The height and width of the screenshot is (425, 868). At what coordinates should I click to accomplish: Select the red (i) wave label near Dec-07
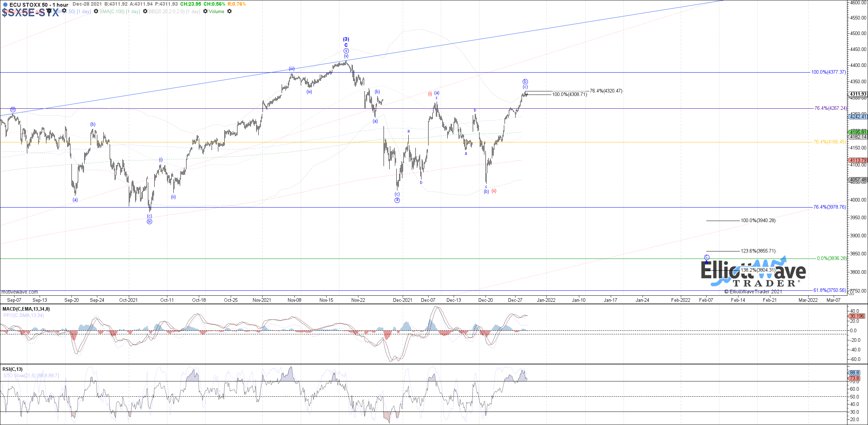(x=430, y=94)
